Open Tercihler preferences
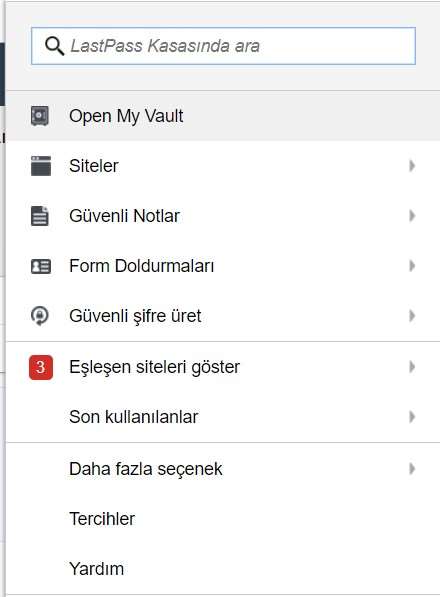The image size is (440, 597). (223, 519)
